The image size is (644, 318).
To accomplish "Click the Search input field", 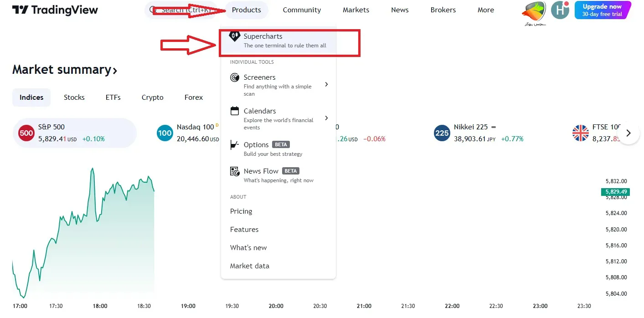I will pos(182,10).
